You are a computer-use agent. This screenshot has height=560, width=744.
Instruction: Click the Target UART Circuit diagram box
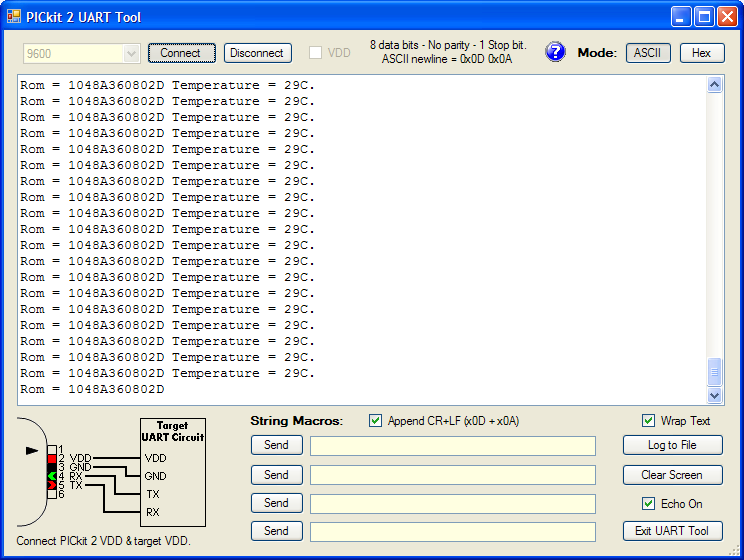173,472
